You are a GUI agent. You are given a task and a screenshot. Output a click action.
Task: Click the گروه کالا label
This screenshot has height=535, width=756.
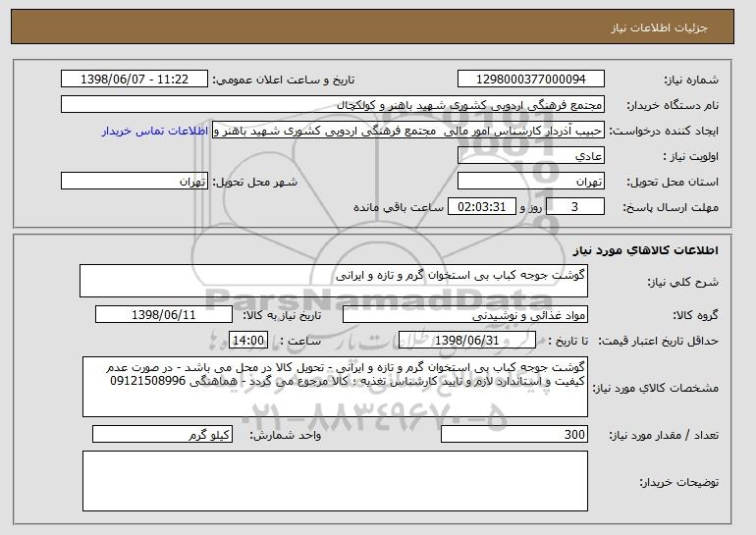point(695,315)
